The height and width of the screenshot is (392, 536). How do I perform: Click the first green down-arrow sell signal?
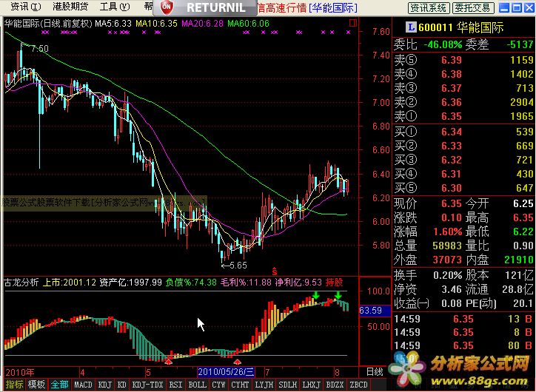tap(316, 295)
